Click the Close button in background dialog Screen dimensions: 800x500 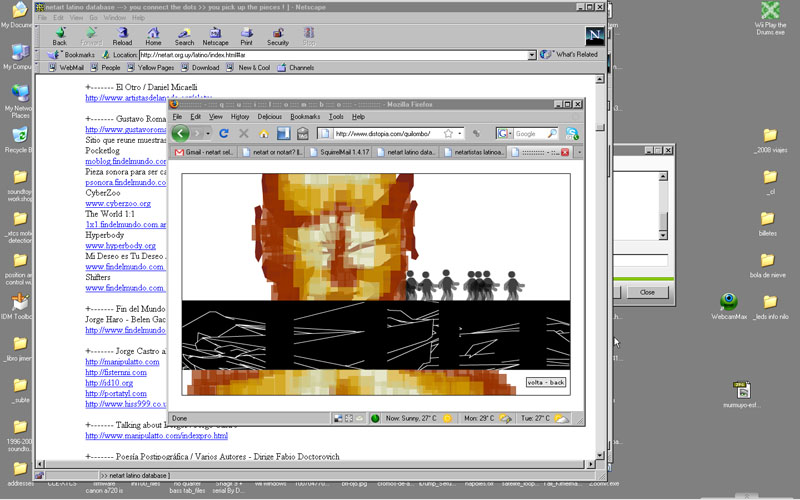647,292
